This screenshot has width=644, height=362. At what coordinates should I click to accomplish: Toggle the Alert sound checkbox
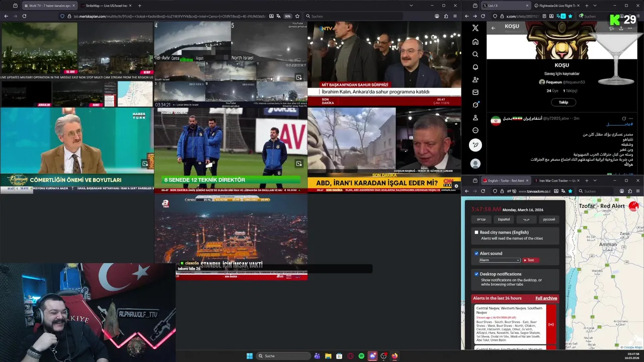[476, 253]
